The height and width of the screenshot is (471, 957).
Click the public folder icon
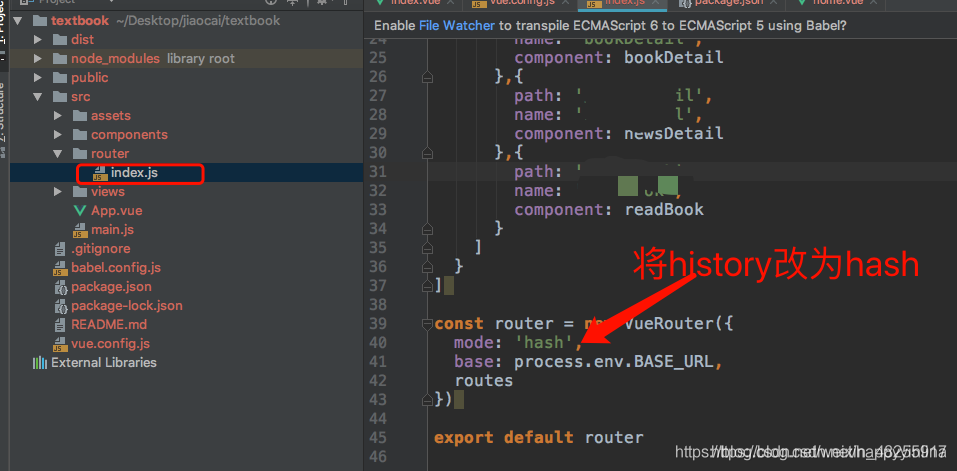point(60,77)
